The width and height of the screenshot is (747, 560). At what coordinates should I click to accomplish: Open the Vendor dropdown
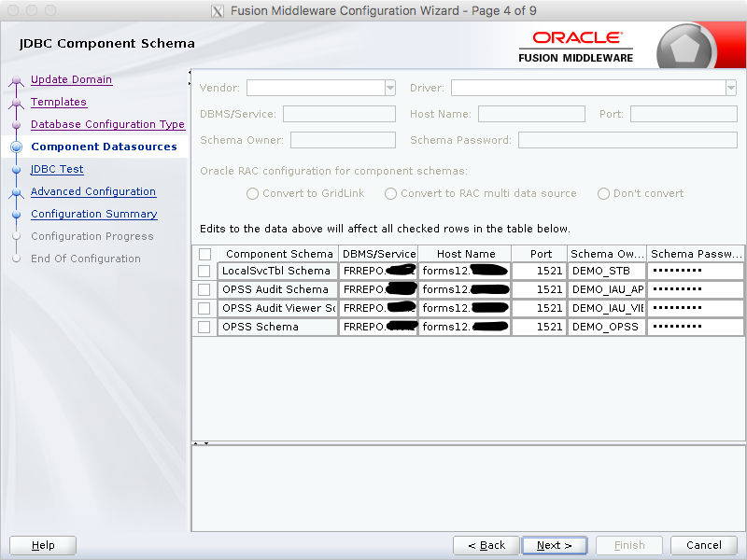click(x=389, y=87)
